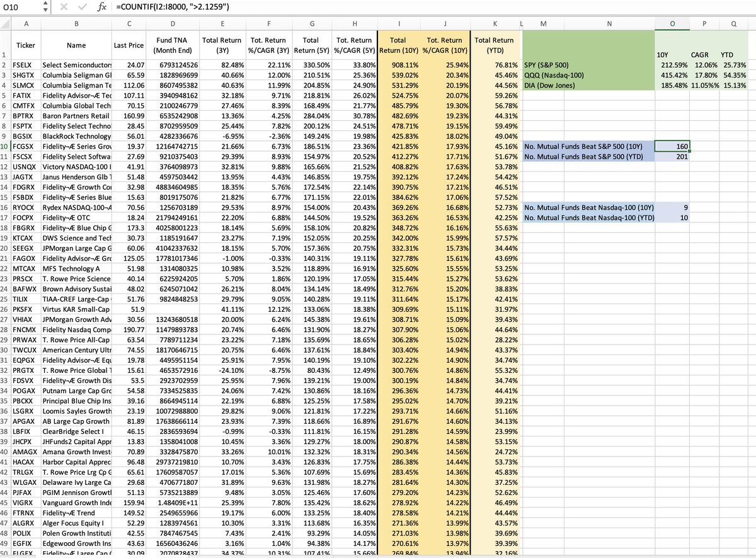
Task: Select column J header
Action: point(447,24)
